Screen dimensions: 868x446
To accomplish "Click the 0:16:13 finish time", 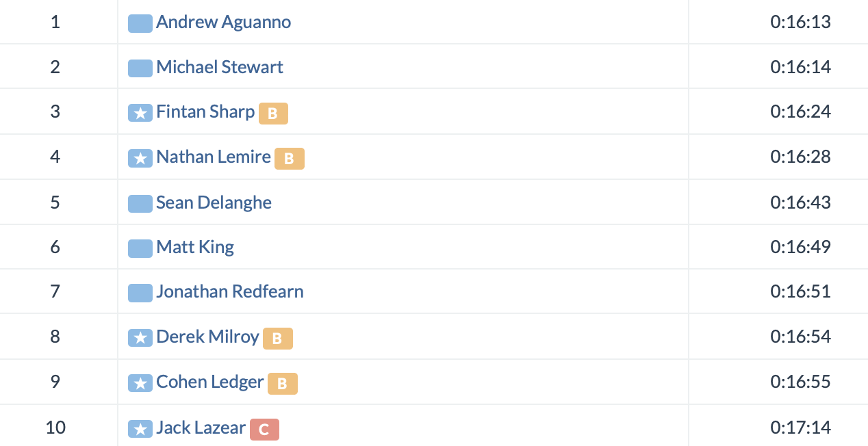I will [800, 22].
